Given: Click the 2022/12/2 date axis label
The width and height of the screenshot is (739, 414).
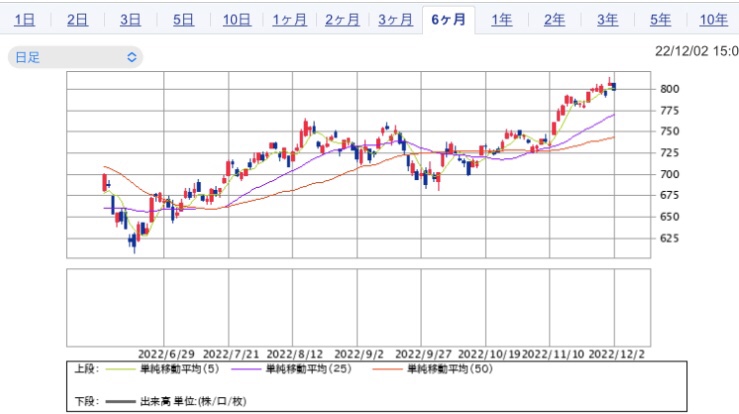Looking at the screenshot, I should click(x=616, y=354).
